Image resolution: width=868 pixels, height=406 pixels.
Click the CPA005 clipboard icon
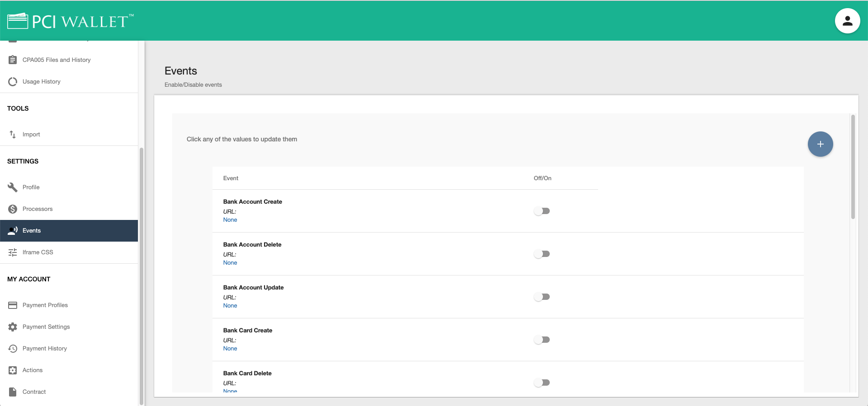(x=13, y=60)
